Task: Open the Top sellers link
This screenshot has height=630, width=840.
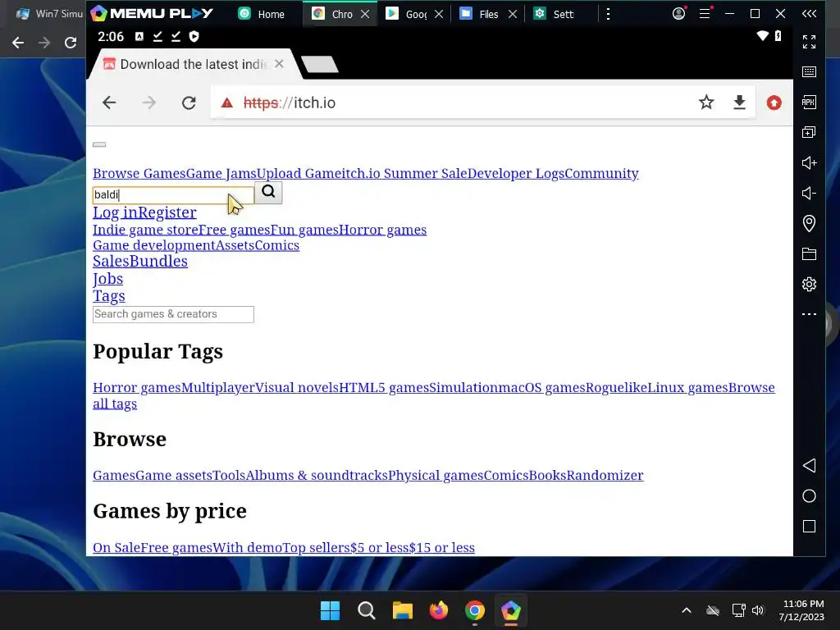Action: click(316, 547)
